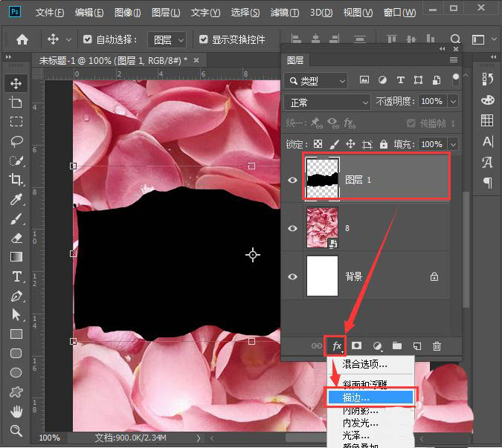The width and height of the screenshot is (502, 448).
Task: Lock layer position icon
Action: click(x=350, y=144)
